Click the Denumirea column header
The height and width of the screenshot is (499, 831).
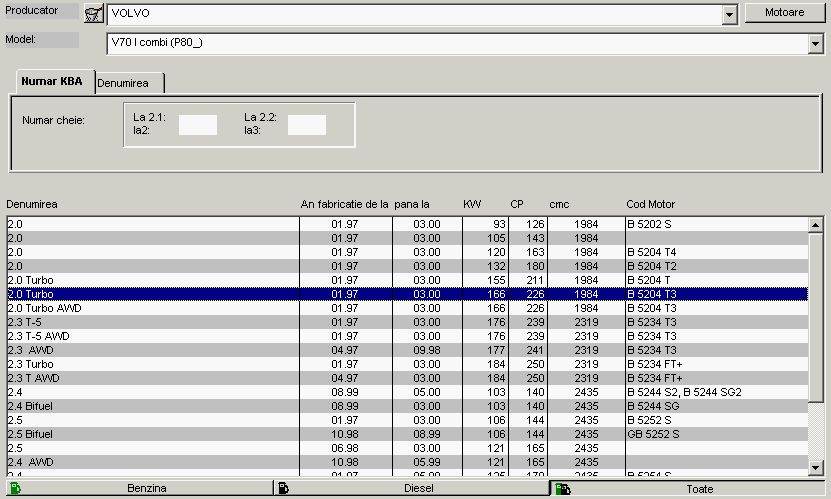[32, 204]
